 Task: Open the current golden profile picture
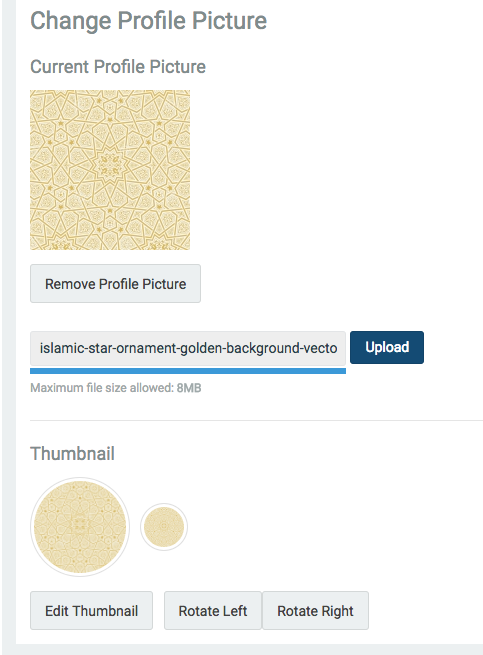point(110,170)
